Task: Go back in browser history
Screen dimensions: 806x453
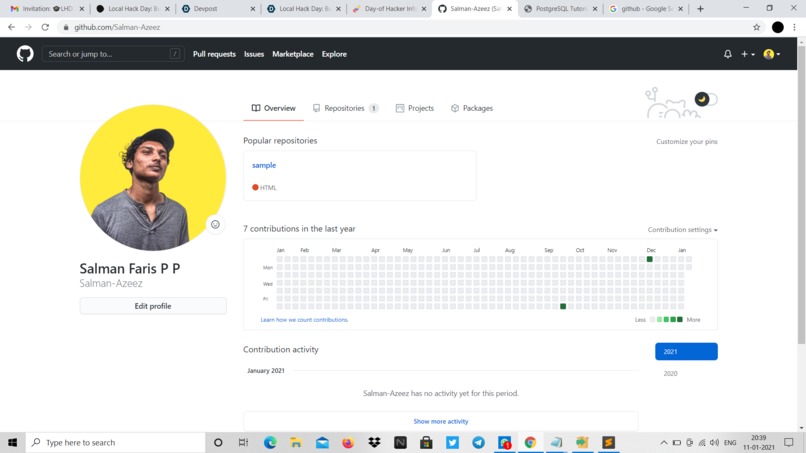Action: click(11, 27)
